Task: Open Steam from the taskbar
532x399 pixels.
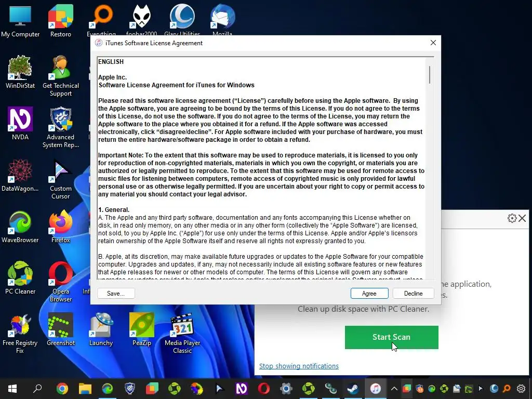Action: point(353,389)
